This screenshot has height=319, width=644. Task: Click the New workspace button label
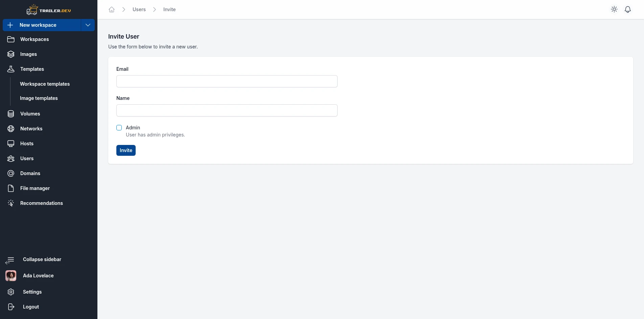(38, 25)
